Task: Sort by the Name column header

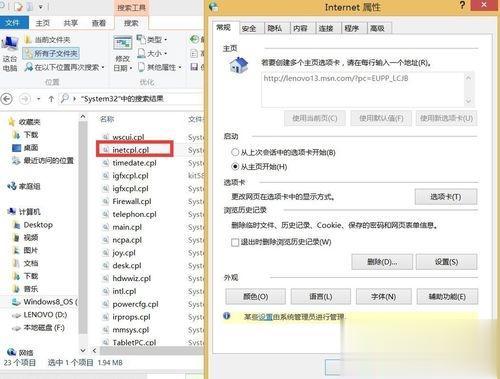Action: [x=107, y=119]
